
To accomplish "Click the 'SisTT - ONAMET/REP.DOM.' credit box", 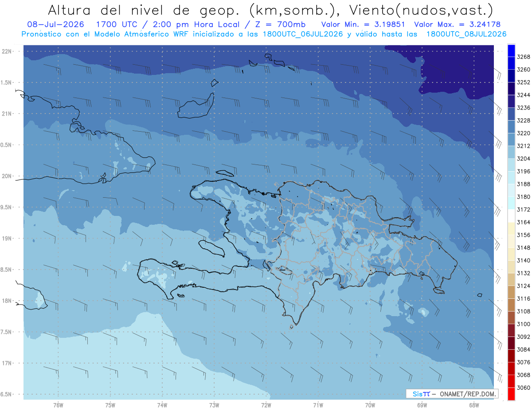I will 452,394.
